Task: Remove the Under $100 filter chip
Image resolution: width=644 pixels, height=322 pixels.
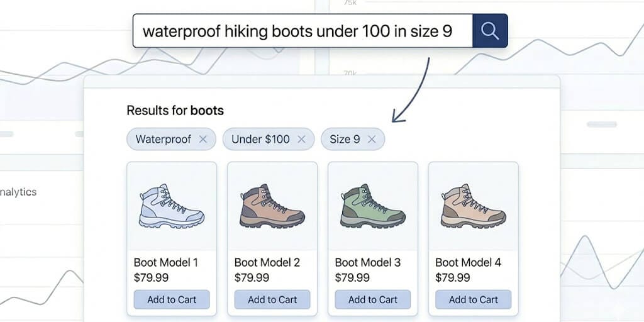Action: tap(301, 139)
